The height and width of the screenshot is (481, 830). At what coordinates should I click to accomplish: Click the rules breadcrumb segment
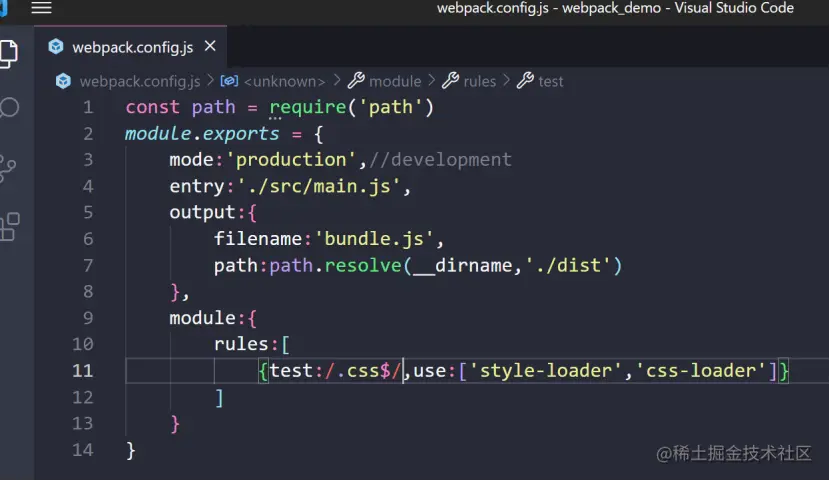click(x=480, y=81)
